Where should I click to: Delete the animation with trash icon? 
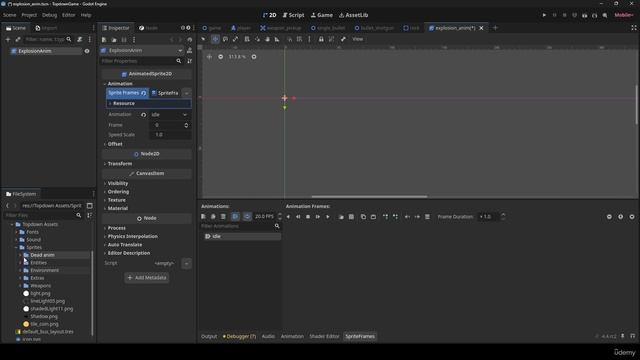point(223,217)
